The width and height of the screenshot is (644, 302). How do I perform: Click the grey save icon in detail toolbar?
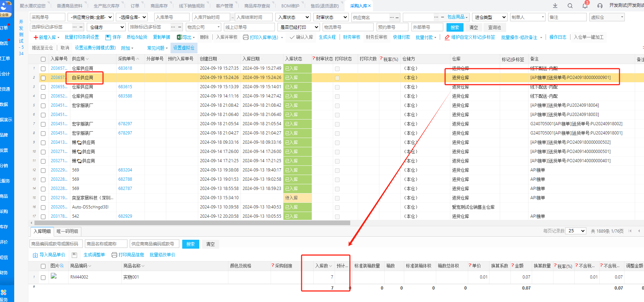[x=74, y=255]
